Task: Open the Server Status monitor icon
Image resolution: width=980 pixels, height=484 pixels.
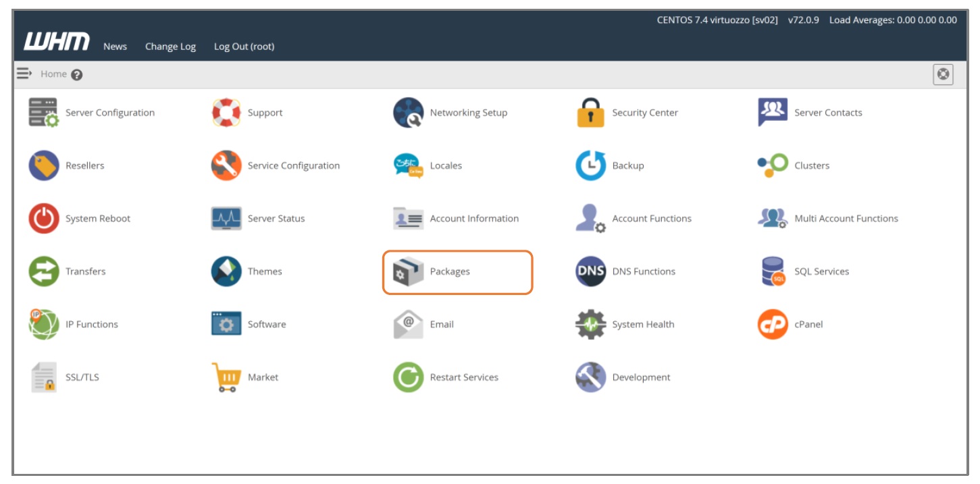Action: (226, 219)
